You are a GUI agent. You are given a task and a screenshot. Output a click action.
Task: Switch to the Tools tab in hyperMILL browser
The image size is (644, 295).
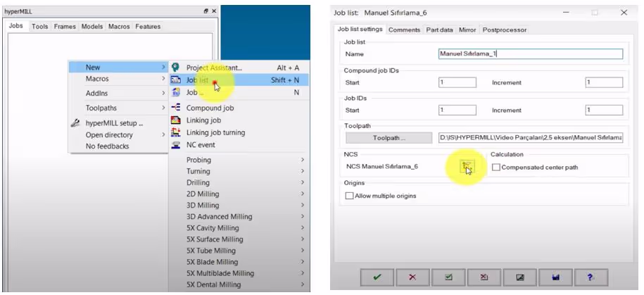(x=40, y=26)
